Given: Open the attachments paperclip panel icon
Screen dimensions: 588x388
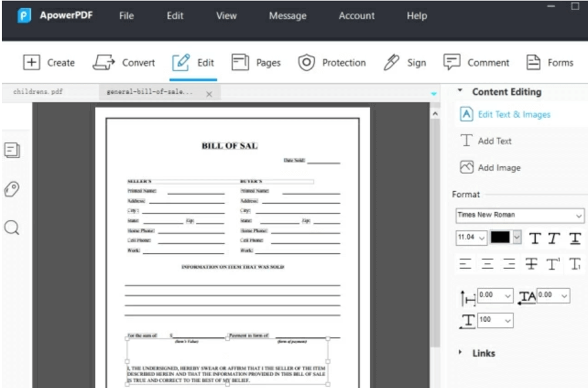Looking at the screenshot, I should [x=12, y=189].
